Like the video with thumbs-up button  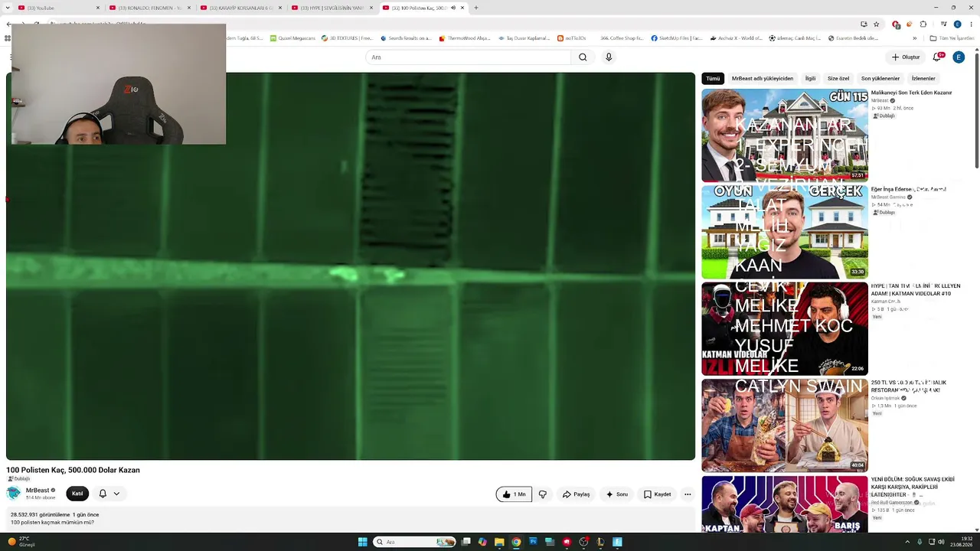[514, 494]
